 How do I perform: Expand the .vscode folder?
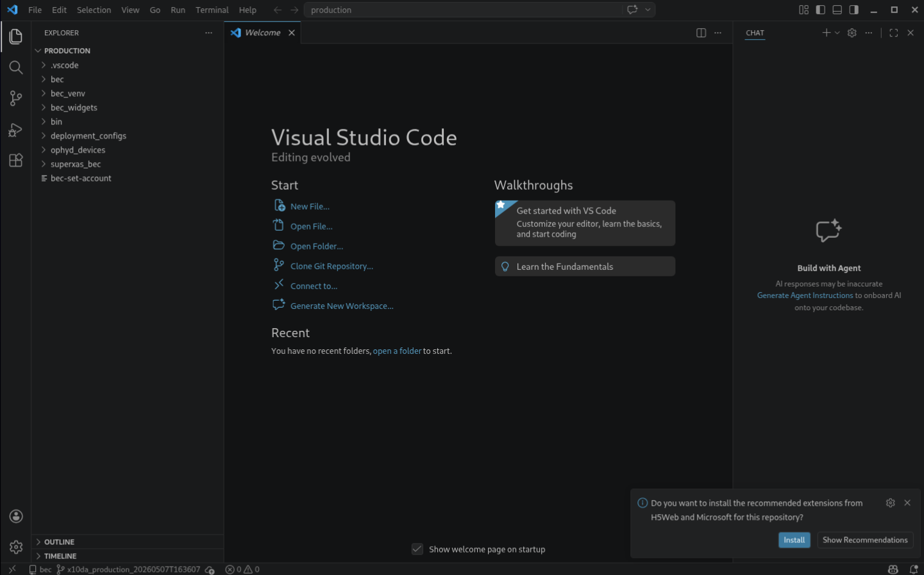pos(128,65)
